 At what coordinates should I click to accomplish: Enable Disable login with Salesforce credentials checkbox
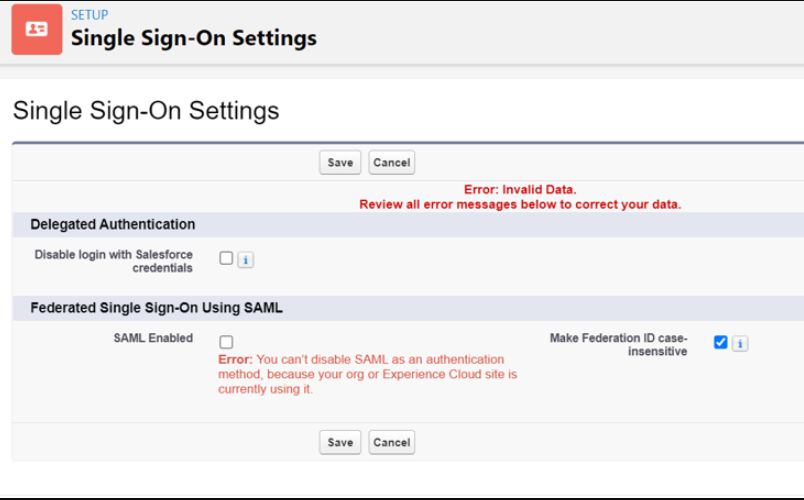click(x=226, y=258)
